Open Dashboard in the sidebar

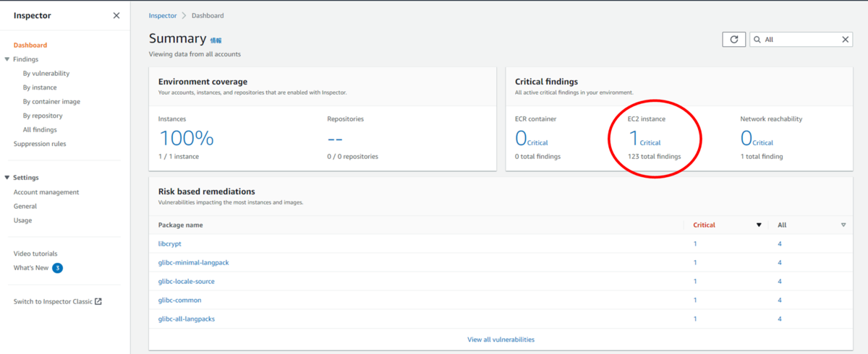pos(30,46)
